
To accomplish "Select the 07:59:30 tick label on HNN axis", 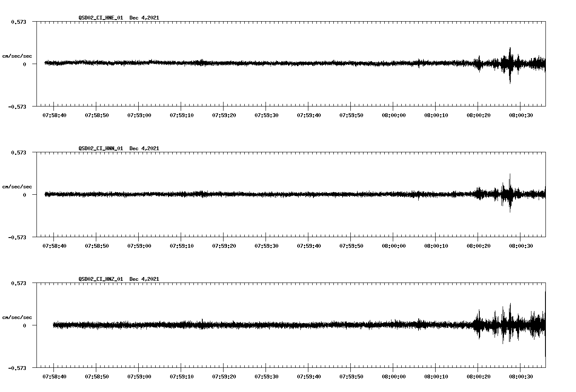I will click(266, 246).
